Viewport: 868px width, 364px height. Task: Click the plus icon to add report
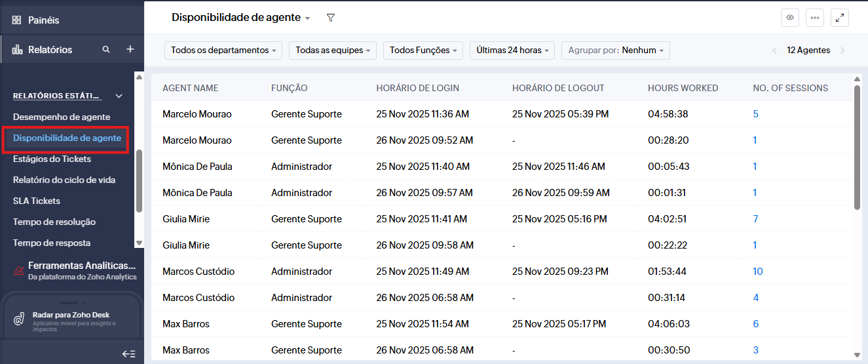130,50
